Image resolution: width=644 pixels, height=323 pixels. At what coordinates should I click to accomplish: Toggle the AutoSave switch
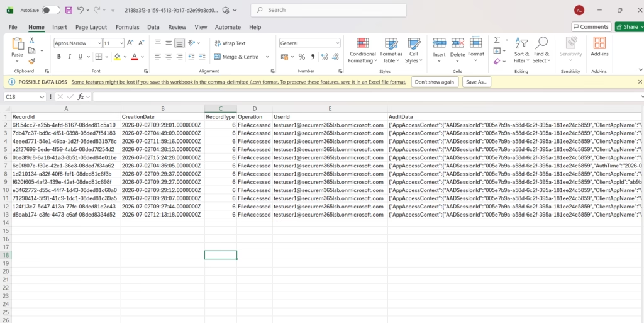pyautogui.click(x=51, y=10)
